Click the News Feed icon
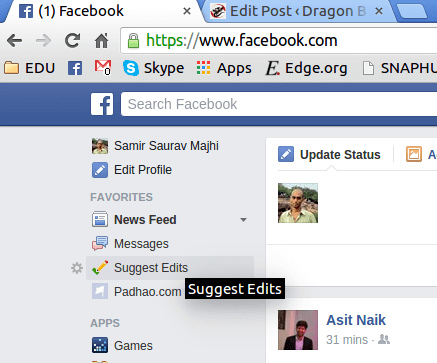Screen dimensions: 437x363 100,220
